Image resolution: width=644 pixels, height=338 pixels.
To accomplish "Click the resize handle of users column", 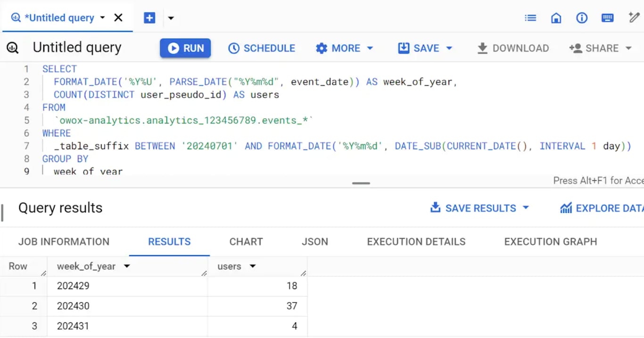I will pyautogui.click(x=304, y=273).
